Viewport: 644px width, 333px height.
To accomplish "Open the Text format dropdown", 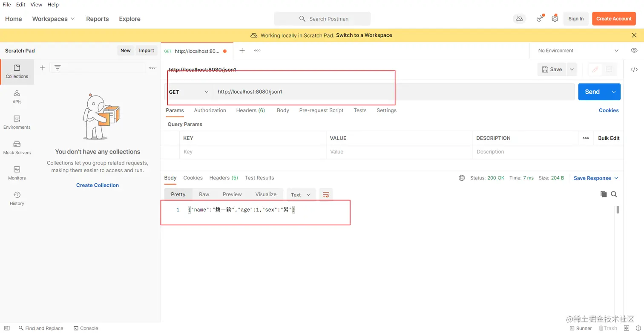I will [301, 194].
